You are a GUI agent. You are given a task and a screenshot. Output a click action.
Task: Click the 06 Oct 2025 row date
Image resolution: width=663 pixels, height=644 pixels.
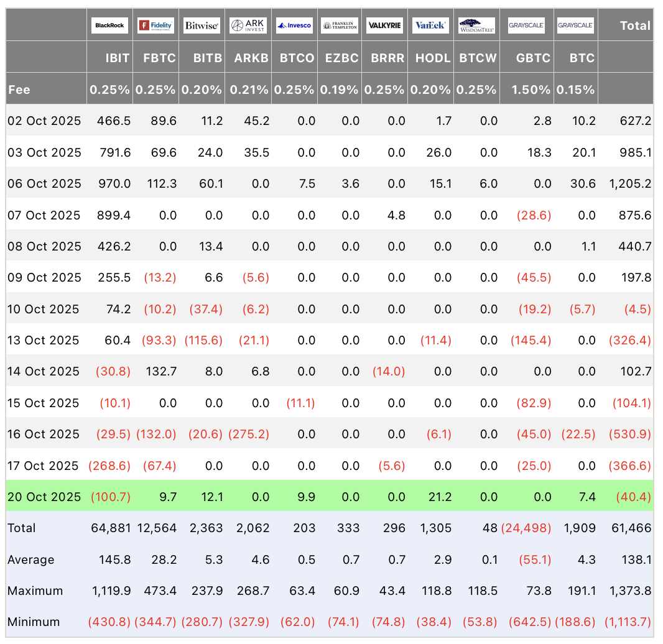point(44,183)
